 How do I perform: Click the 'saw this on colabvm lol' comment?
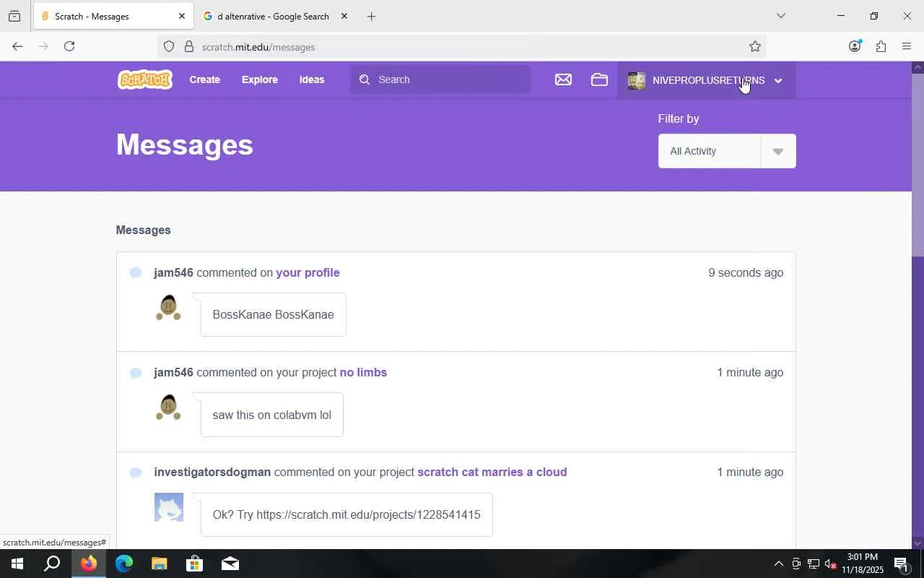point(271,415)
